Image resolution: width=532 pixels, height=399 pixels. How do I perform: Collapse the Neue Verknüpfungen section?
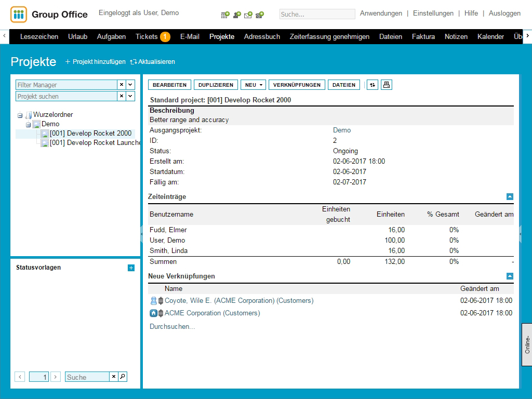(510, 276)
